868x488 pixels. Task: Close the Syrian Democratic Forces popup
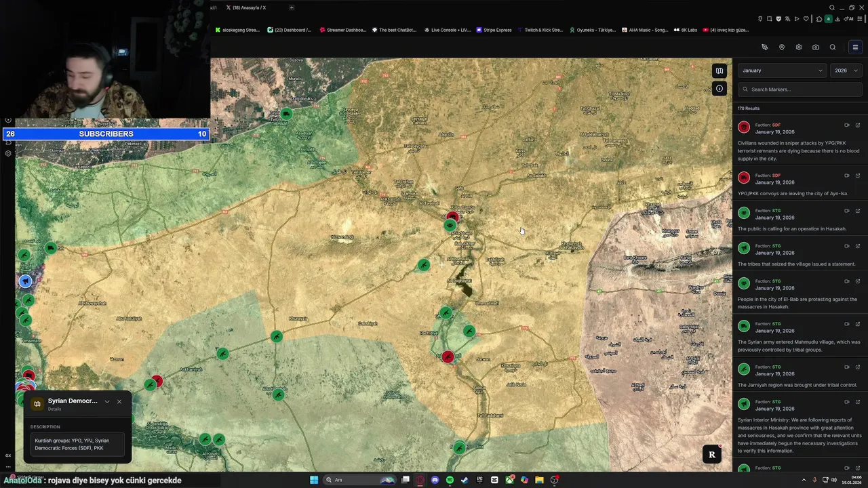tap(119, 401)
